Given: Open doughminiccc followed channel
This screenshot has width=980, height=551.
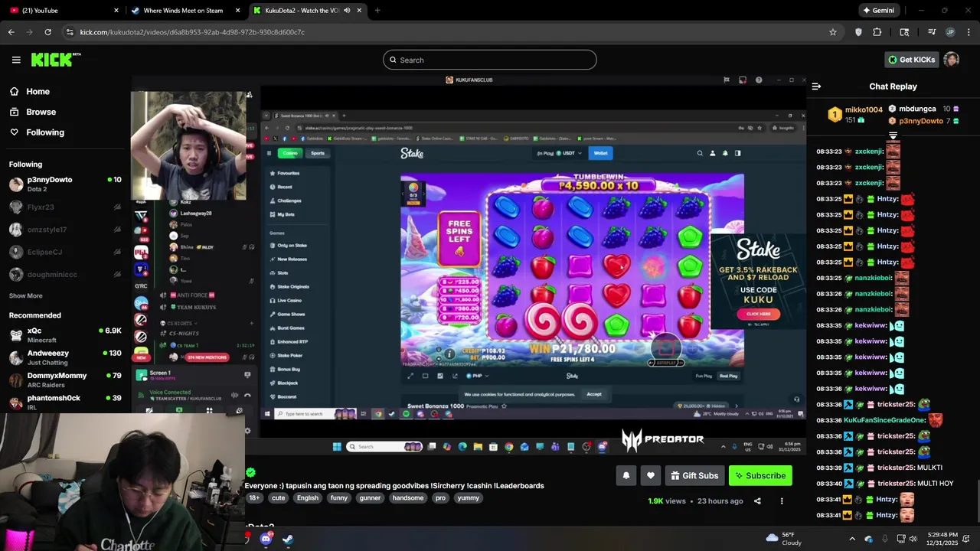Looking at the screenshot, I should click(x=65, y=275).
